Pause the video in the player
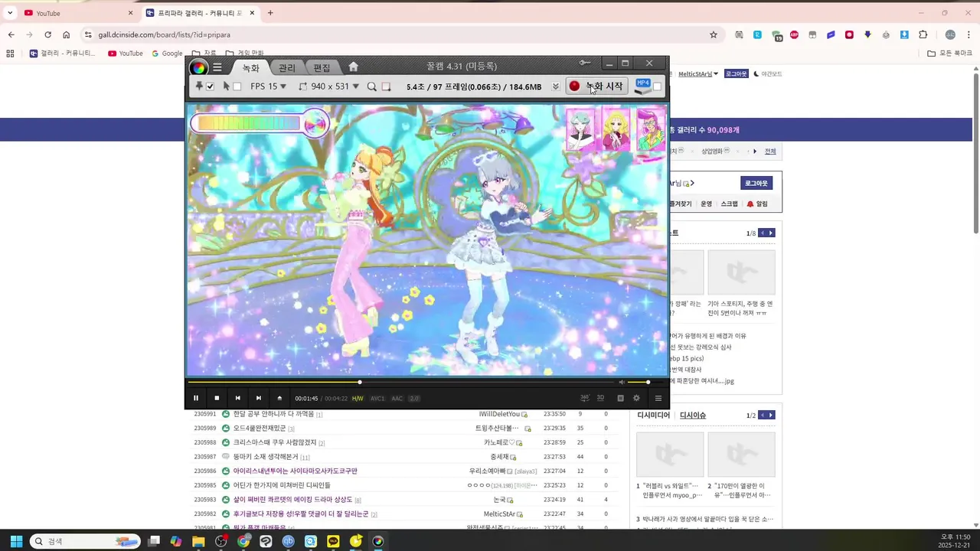Screen dimensions: 980x551 point(196,398)
